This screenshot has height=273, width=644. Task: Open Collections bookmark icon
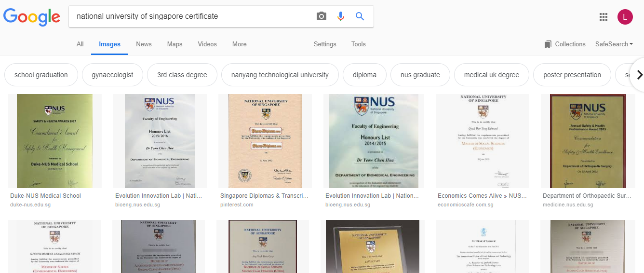548,44
